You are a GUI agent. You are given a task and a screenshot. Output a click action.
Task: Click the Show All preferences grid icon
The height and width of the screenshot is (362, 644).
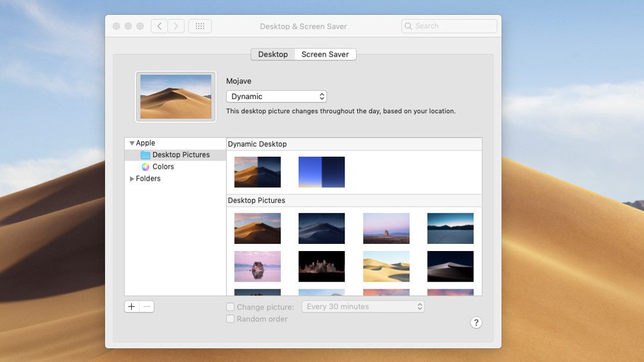[x=200, y=26]
